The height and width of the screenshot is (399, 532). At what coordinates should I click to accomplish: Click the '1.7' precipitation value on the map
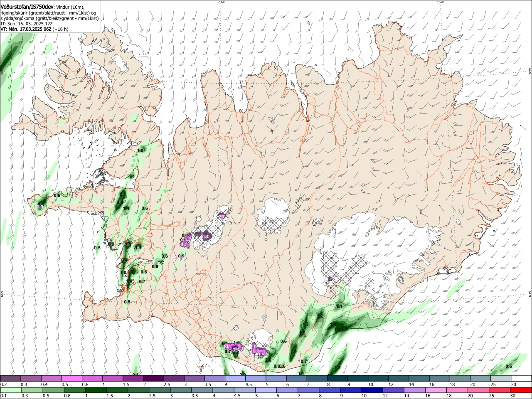point(337,367)
